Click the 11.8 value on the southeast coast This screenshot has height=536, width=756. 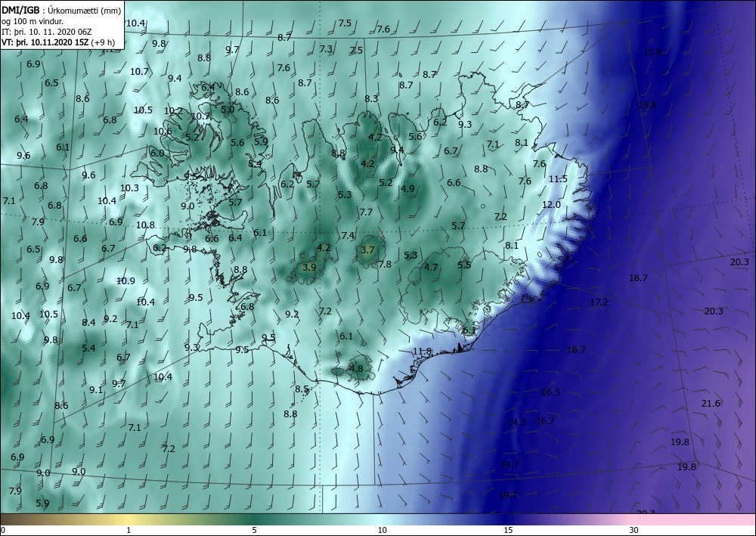(423, 352)
